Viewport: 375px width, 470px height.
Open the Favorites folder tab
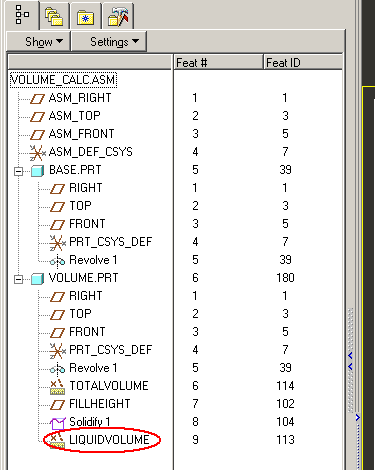pos(86,17)
